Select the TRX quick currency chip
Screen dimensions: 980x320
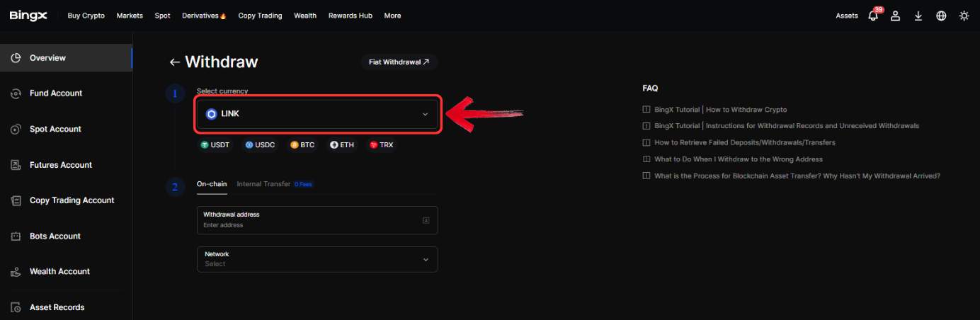click(x=381, y=144)
